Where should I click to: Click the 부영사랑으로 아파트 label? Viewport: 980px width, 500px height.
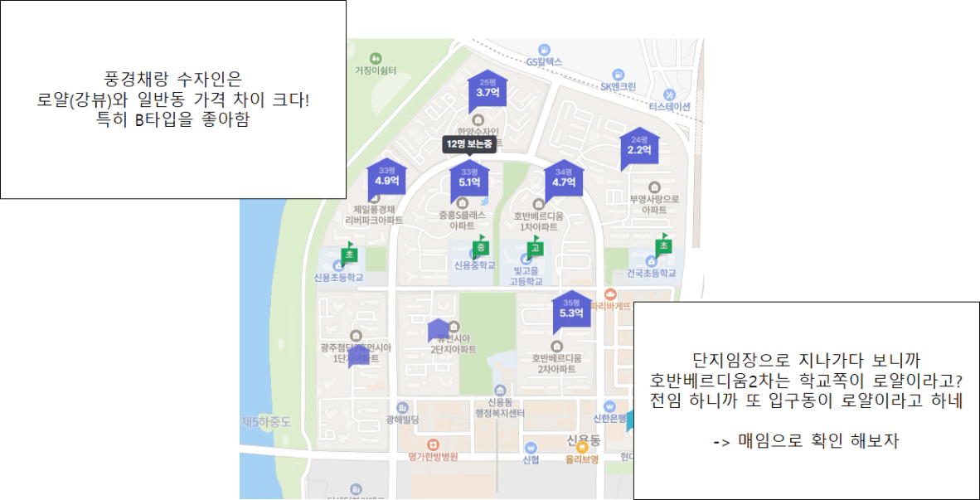tap(654, 204)
